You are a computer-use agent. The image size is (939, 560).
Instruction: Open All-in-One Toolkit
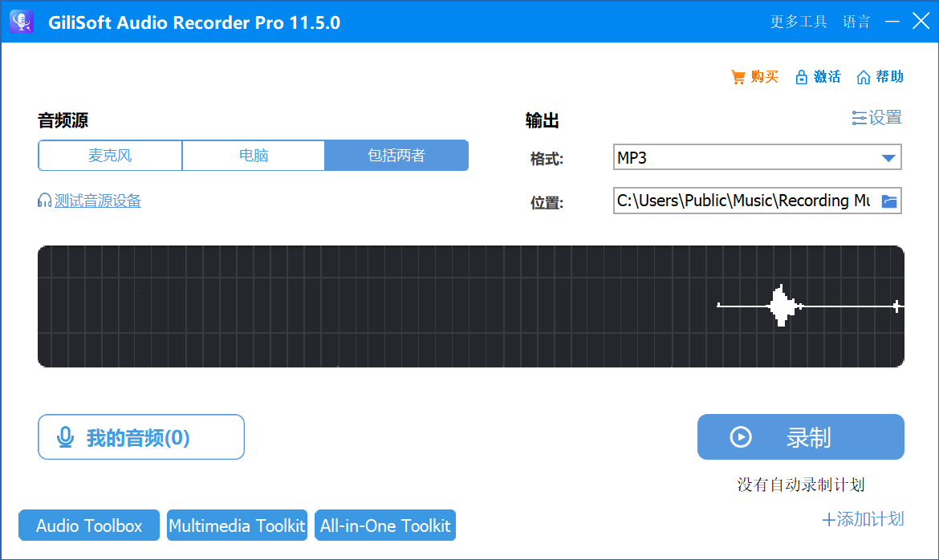385,526
